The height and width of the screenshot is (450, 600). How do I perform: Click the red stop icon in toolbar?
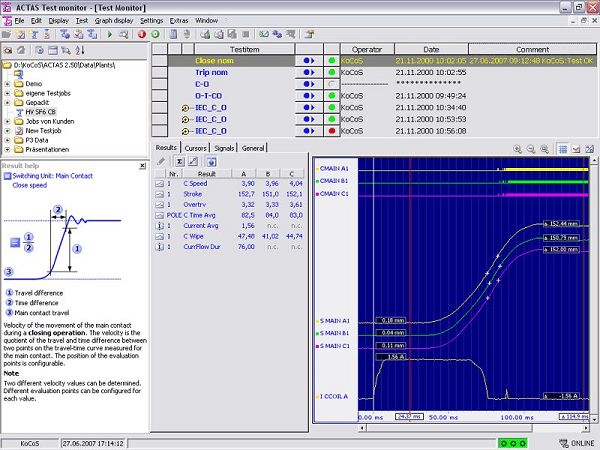click(x=140, y=34)
